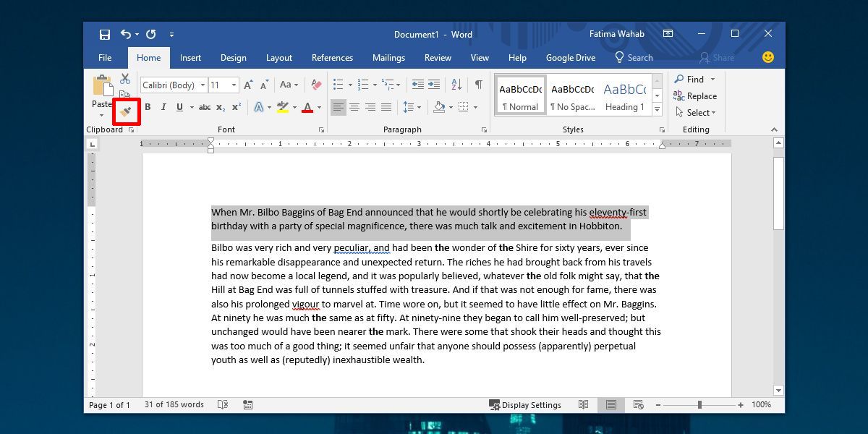Decrease paragraph indent
The image size is (868, 434).
point(417,85)
